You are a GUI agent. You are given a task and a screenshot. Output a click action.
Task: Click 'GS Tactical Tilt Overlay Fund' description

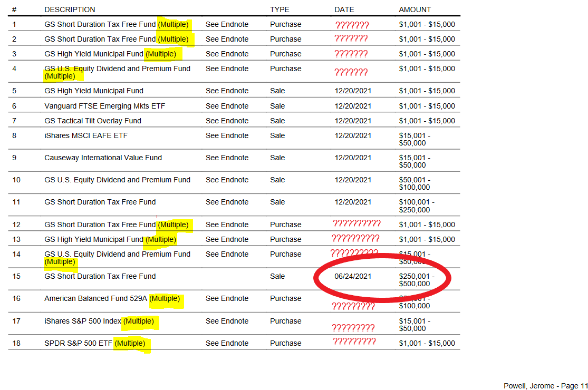pyautogui.click(x=93, y=121)
